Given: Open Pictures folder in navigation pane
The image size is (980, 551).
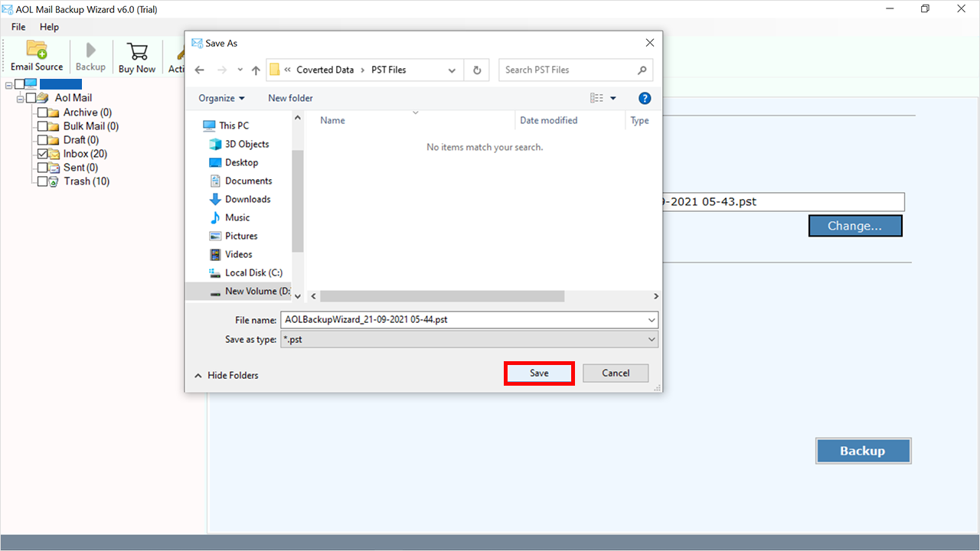Looking at the screenshot, I should 234,236.
